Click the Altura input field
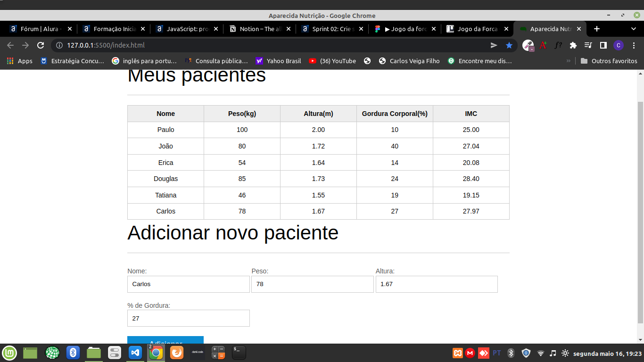 (437, 284)
